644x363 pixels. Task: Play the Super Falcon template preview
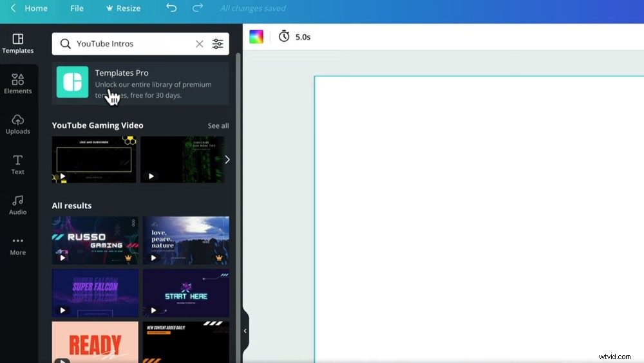(62, 310)
